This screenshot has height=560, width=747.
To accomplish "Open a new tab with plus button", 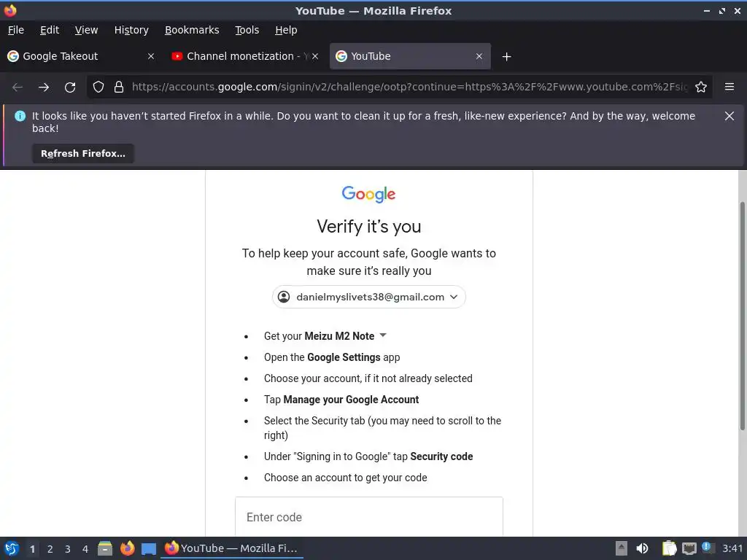I will click(506, 57).
